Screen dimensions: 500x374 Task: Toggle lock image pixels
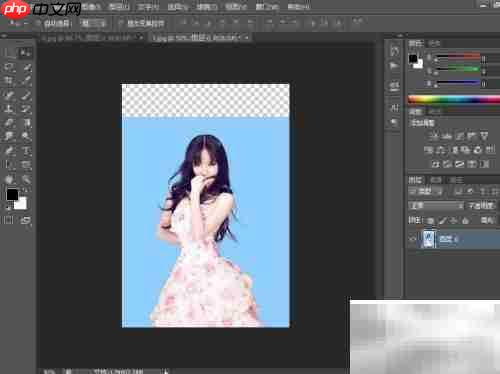pos(442,220)
